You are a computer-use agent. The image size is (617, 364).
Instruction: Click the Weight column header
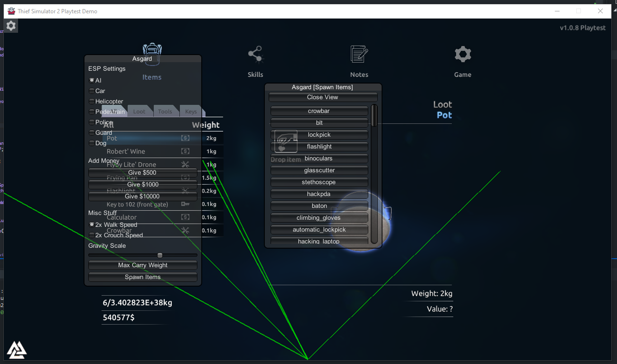click(x=206, y=125)
